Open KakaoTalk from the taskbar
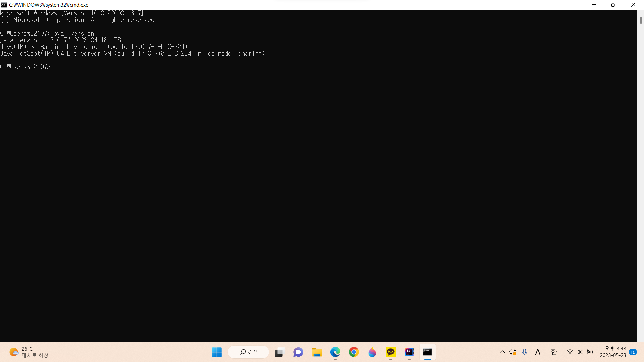This screenshot has width=644, height=362. pyautogui.click(x=390, y=352)
